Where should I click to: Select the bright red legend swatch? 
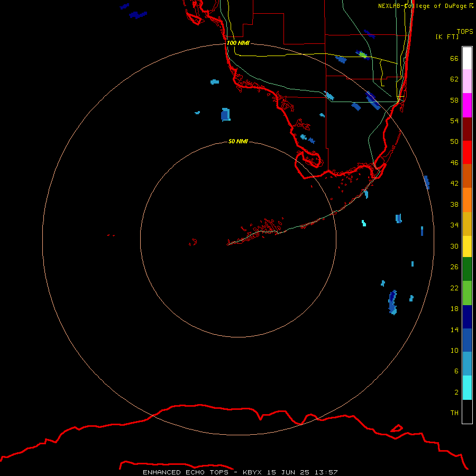(467, 152)
